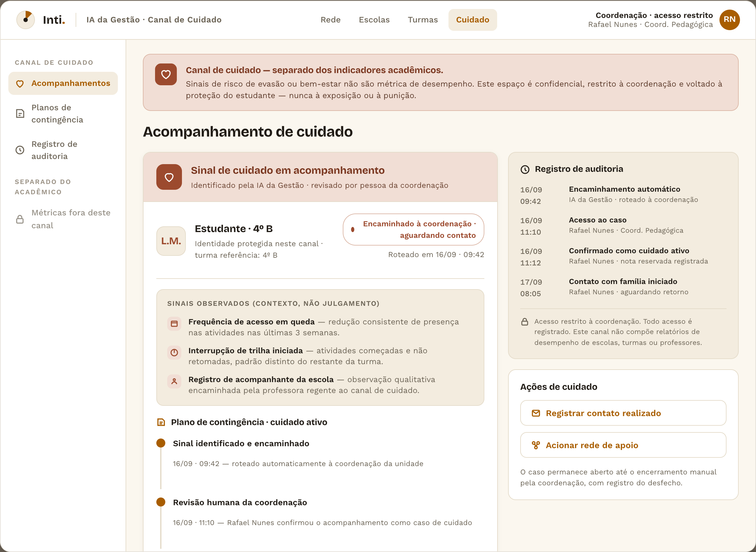Click the Inti logo icon

click(26, 20)
